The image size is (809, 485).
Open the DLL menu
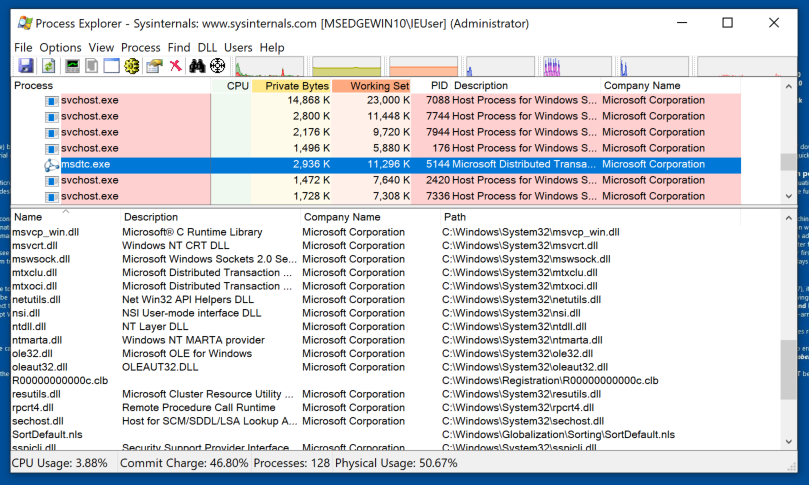207,47
